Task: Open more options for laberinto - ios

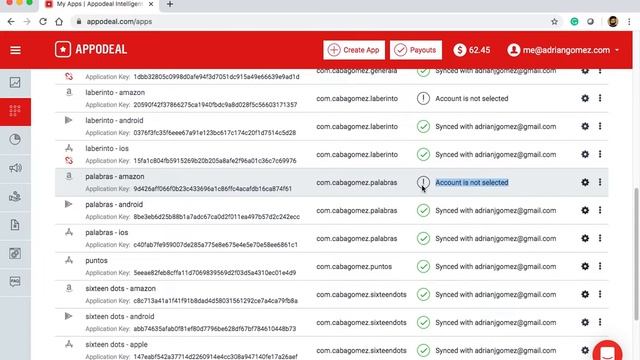Action: tap(600, 154)
